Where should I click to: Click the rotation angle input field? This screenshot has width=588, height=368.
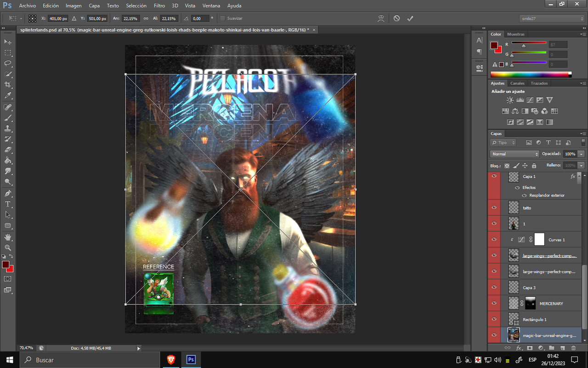click(200, 18)
